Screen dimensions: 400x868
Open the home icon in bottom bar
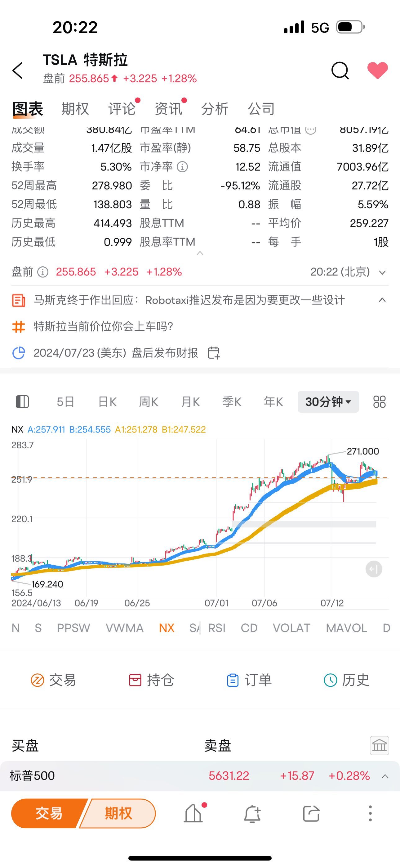pyautogui.click(x=193, y=813)
